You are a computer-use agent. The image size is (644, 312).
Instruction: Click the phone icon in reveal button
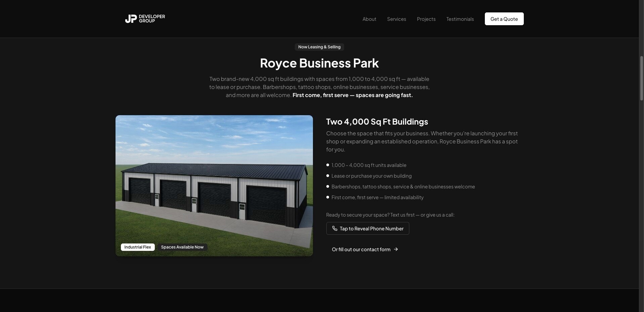tap(334, 228)
